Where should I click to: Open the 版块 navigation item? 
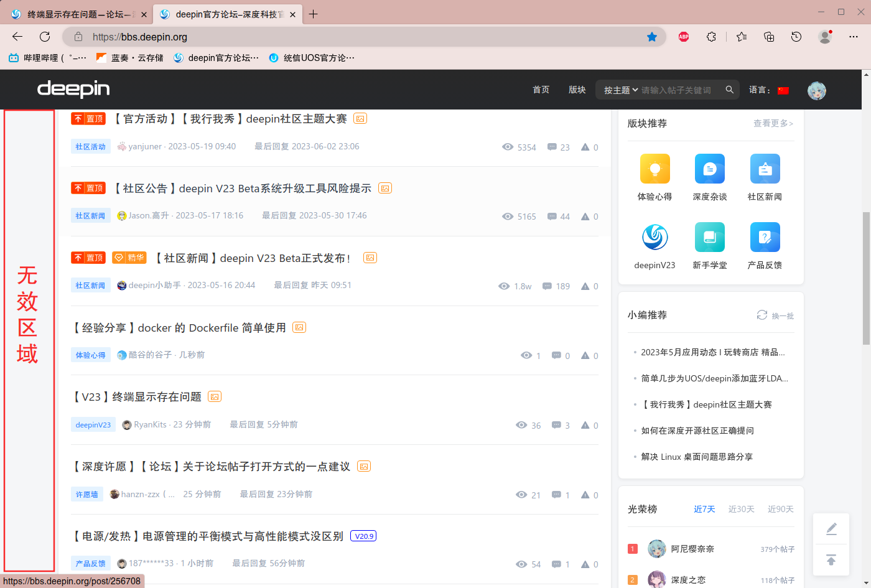(577, 90)
